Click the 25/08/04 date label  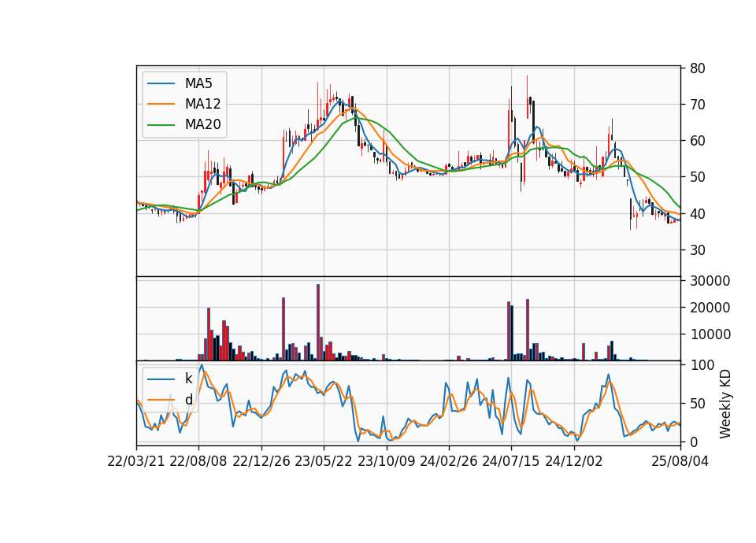(x=680, y=461)
